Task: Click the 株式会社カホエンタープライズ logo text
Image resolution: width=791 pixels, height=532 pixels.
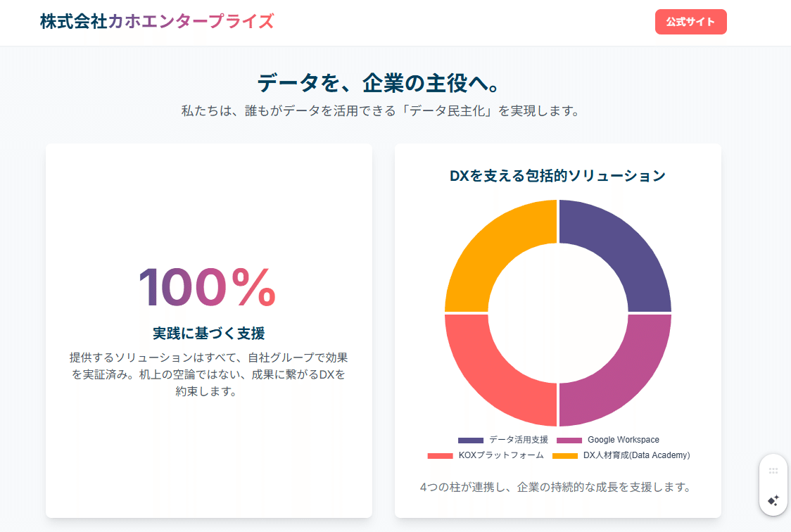Action: [x=157, y=22]
